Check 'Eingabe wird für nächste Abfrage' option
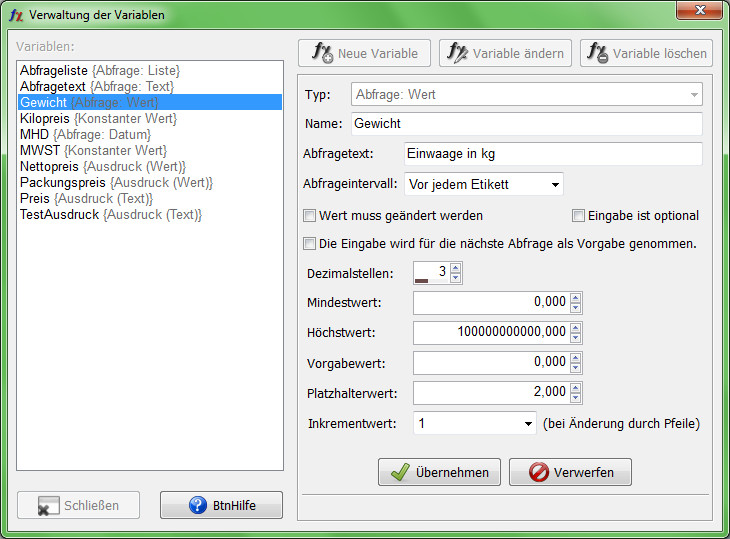 (x=310, y=243)
